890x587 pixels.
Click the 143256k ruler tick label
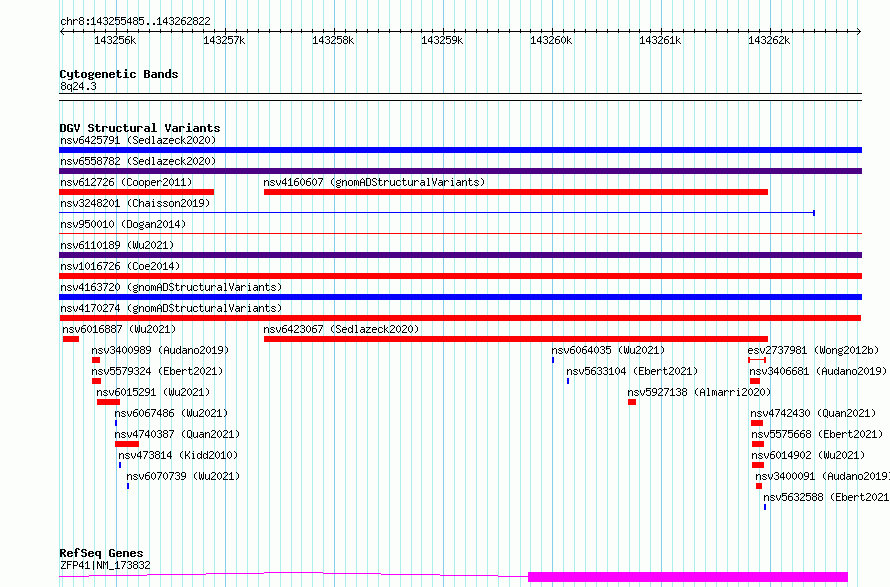[x=115, y=40]
